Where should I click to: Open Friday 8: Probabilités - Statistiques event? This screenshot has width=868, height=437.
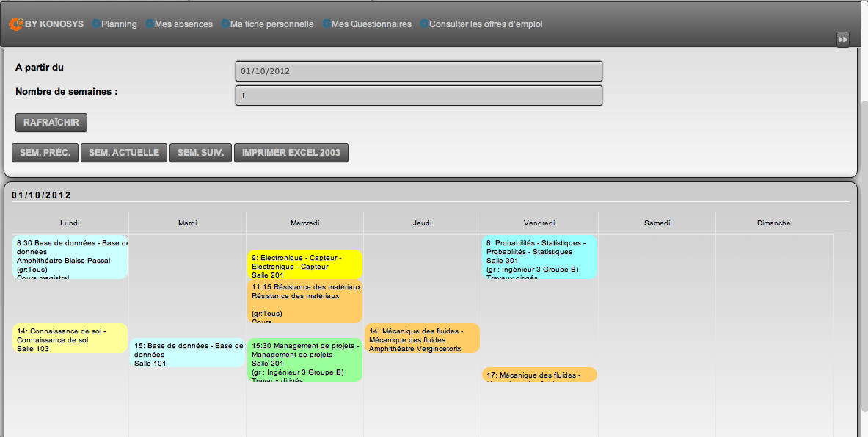pyautogui.click(x=540, y=257)
